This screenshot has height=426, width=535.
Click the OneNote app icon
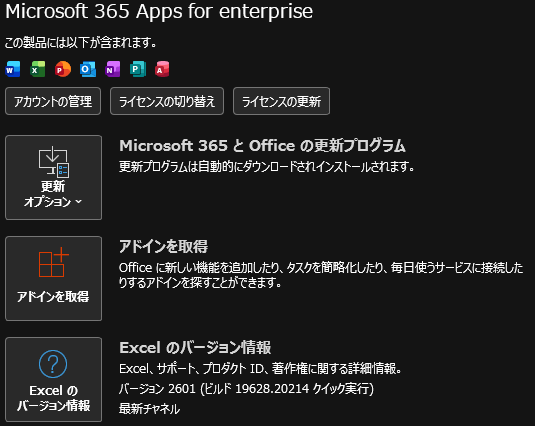(113, 69)
